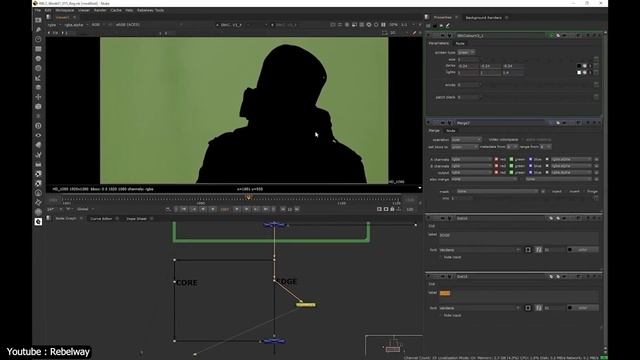Open the also merge dropdown
The width and height of the screenshot is (640, 360).
click(x=484, y=179)
